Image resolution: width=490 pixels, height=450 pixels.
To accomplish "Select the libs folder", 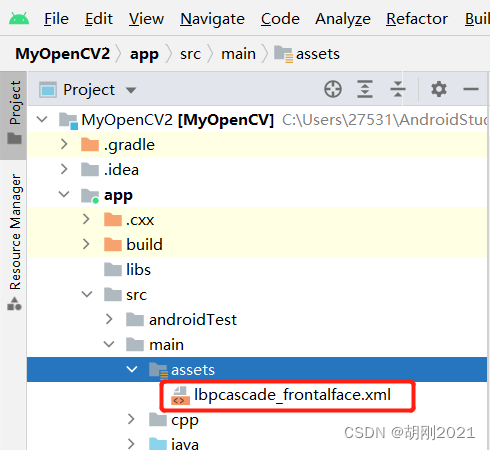I will point(257,270).
